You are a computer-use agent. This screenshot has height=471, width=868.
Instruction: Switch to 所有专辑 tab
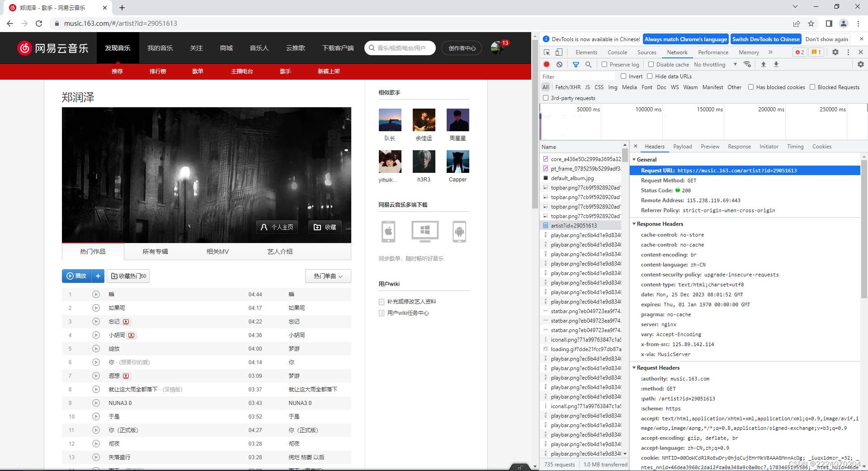coord(155,252)
